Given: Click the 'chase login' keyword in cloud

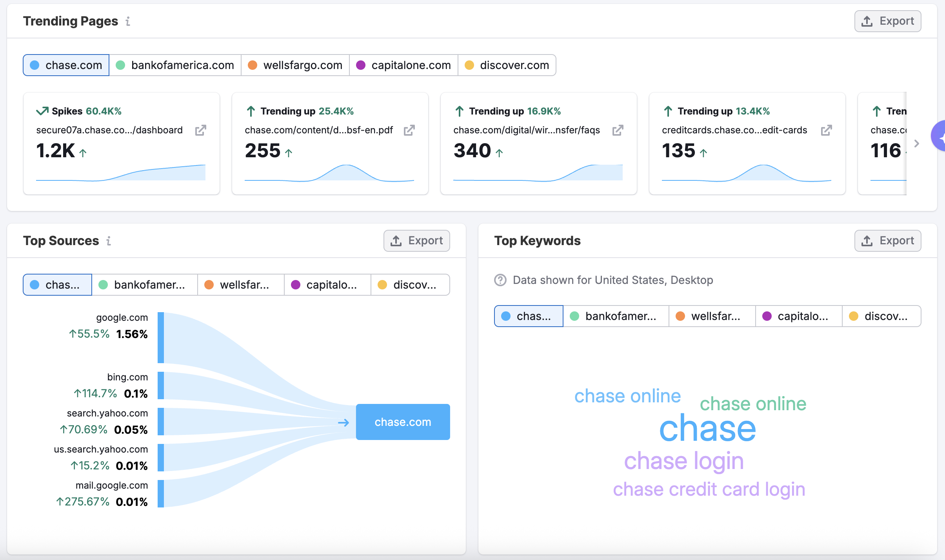Looking at the screenshot, I should (683, 461).
